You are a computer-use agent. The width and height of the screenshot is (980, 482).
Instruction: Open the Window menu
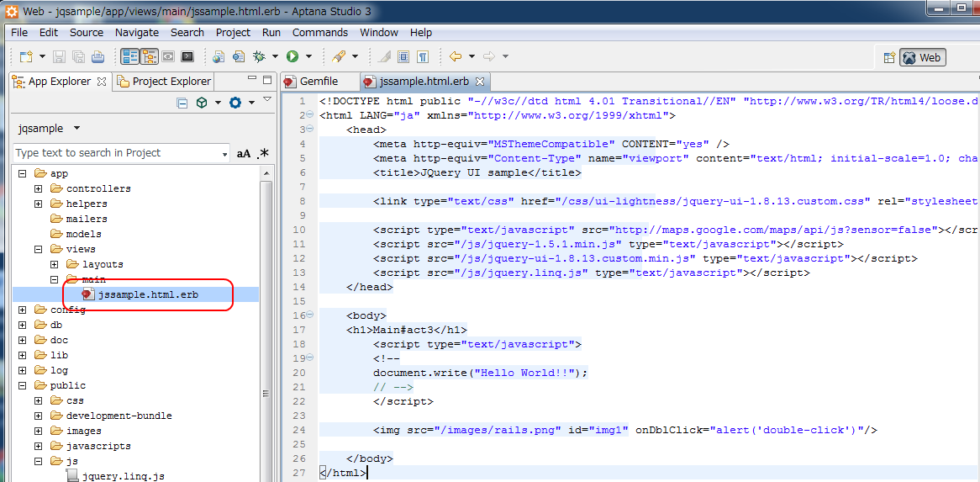click(379, 33)
